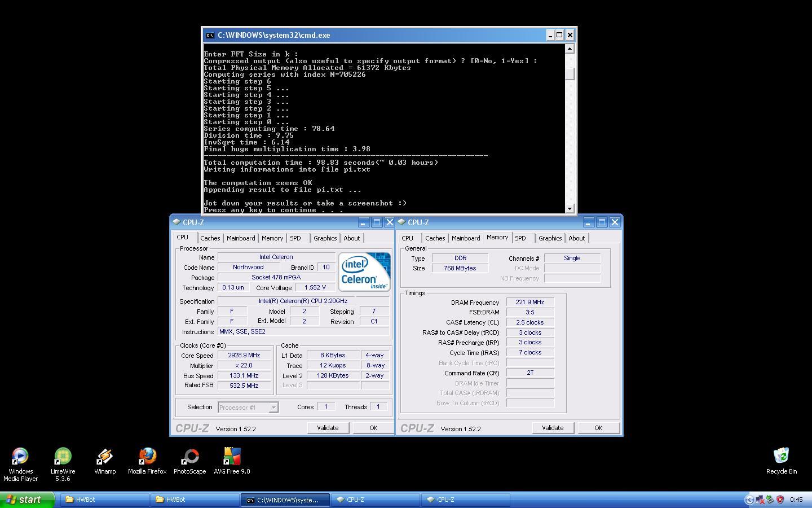Activate first CPU-Z taskbar button
The width and height of the screenshot is (812, 508).
pyautogui.click(x=375, y=500)
